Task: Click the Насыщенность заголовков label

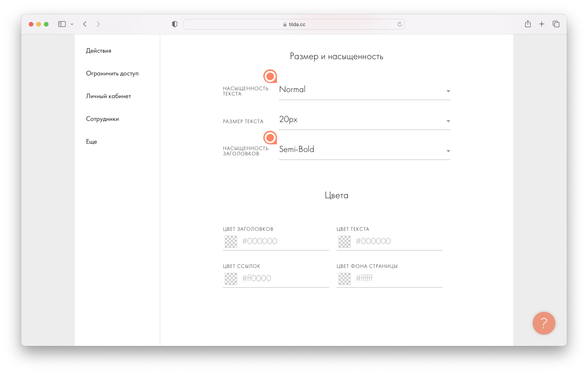Action: pos(246,151)
